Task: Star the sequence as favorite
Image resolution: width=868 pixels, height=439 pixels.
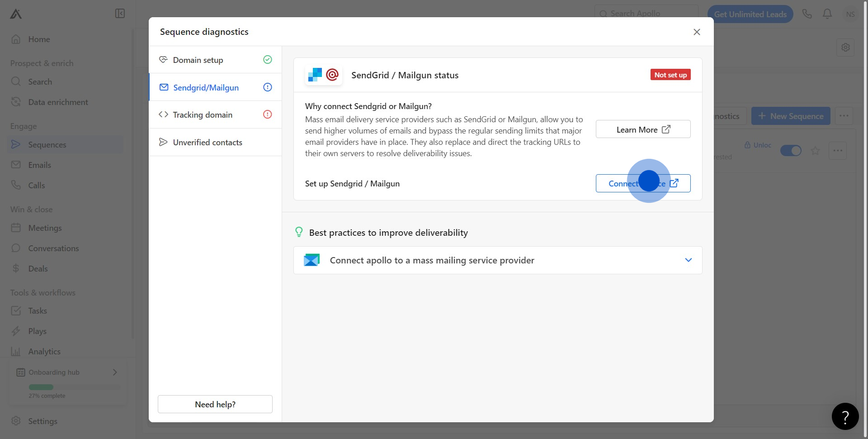Action: (x=815, y=151)
